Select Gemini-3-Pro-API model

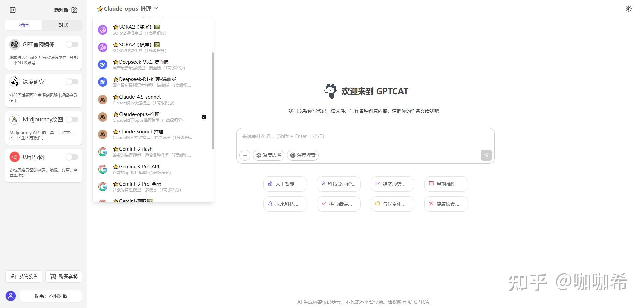click(x=153, y=169)
